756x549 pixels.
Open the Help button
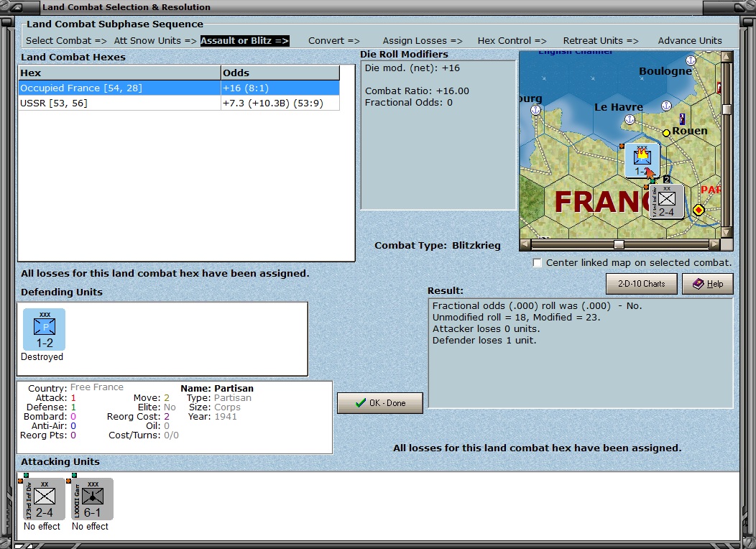pyautogui.click(x=708, y=284)
